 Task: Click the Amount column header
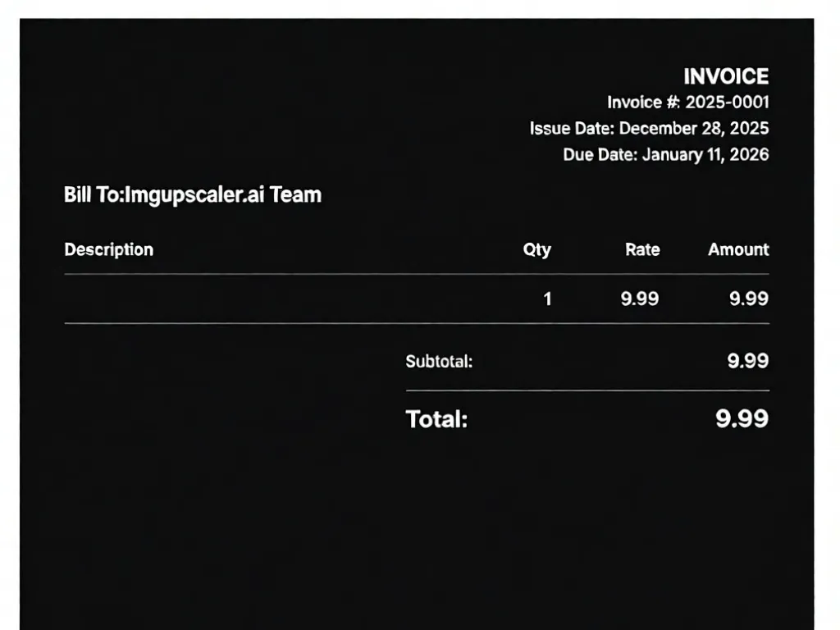pos(738,249)
